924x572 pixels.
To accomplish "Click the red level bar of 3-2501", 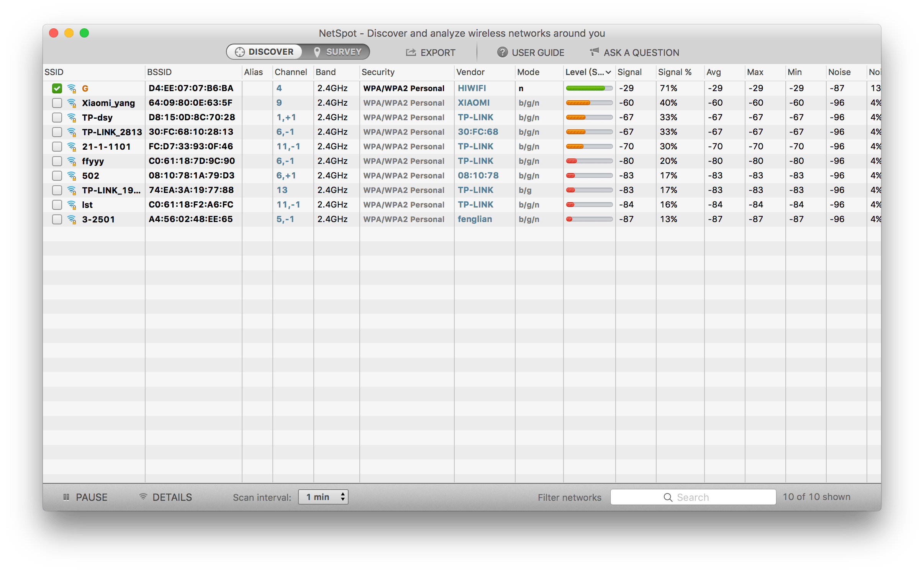I will click(589, 219).
